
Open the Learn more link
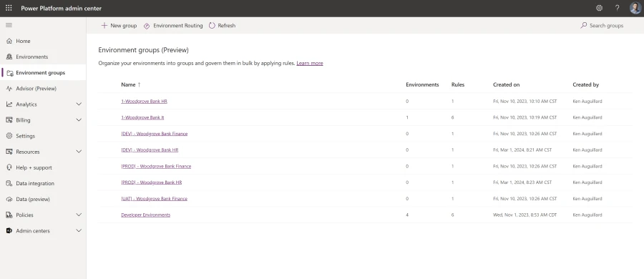(x=310, y=63)
